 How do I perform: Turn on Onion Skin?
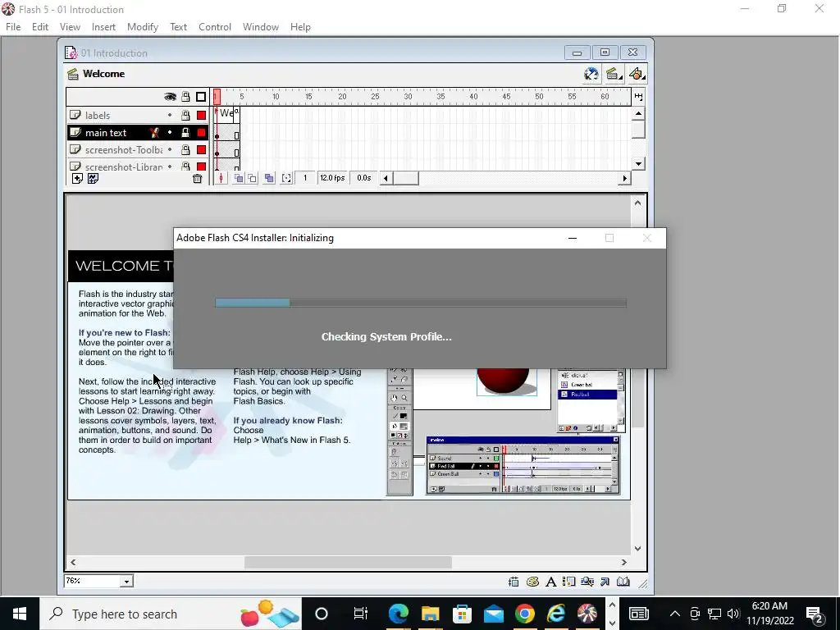click(x=239, y=178)
